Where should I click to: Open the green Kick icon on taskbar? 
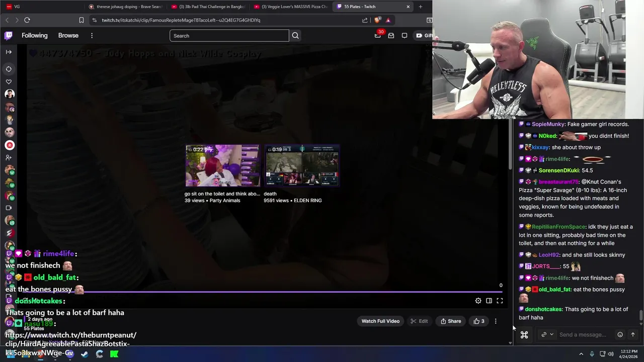tap(114, 354)
